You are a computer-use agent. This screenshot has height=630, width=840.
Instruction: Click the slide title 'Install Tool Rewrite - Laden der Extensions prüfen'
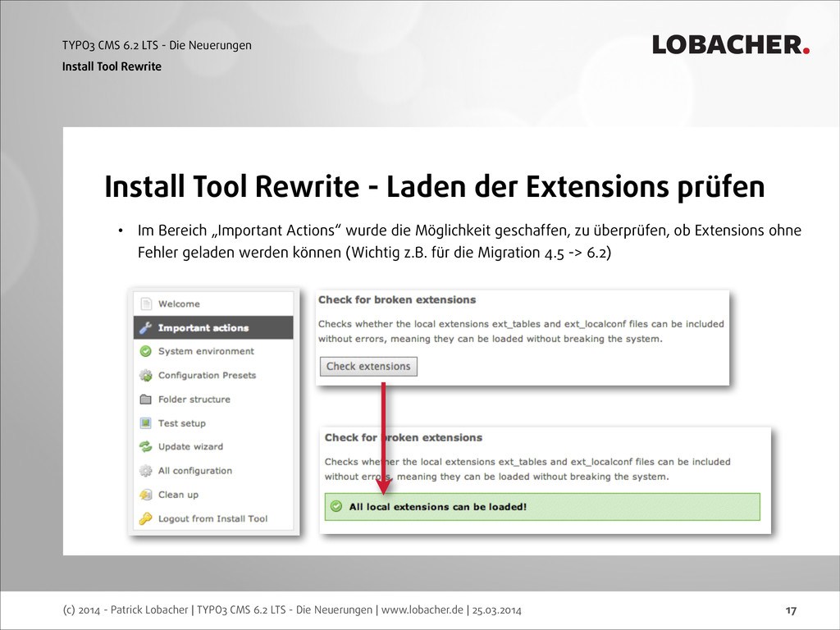pos(435,187)
